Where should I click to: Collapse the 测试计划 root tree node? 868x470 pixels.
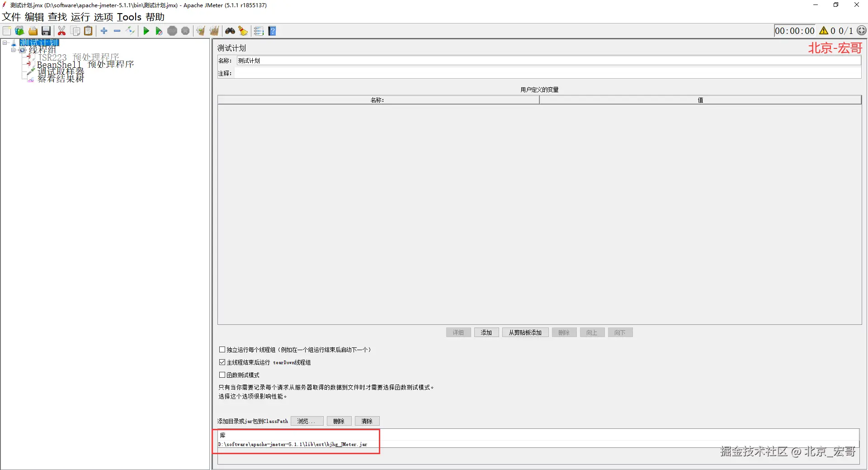coord(5,43)
